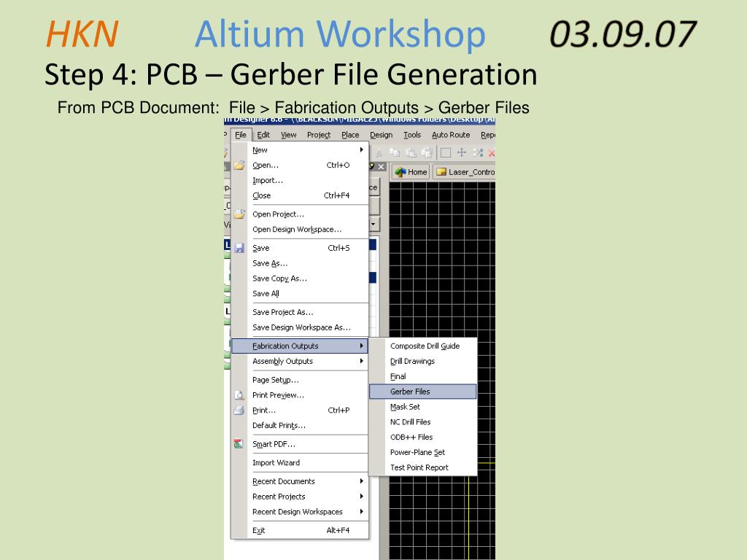Click the printer icon beside Print...
The image size is (747, 560).
[x=239, y=411]
